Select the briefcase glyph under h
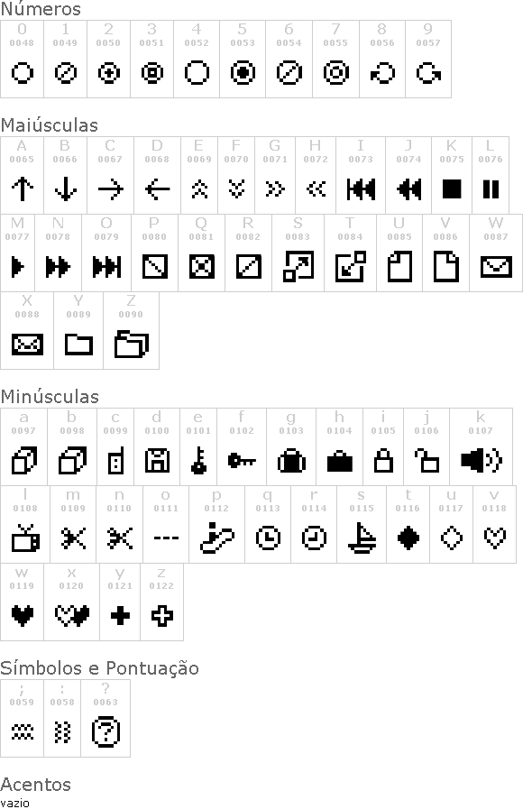Screen dimensions: 532x809 340,461
